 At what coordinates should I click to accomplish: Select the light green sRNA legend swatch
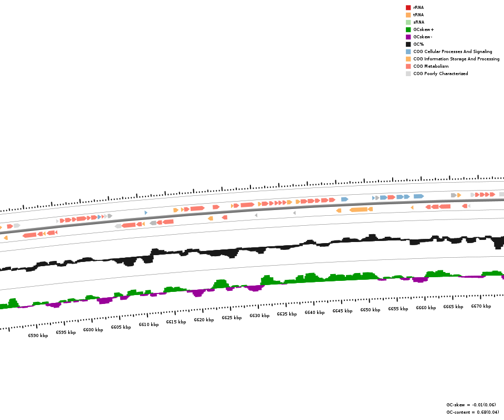click(x=408, y=22)
